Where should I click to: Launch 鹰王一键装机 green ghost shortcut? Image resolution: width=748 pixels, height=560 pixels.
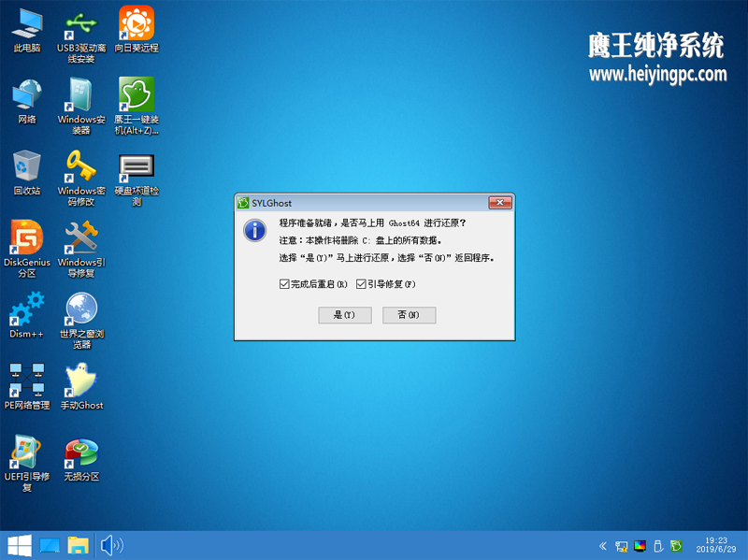(137, 107)
